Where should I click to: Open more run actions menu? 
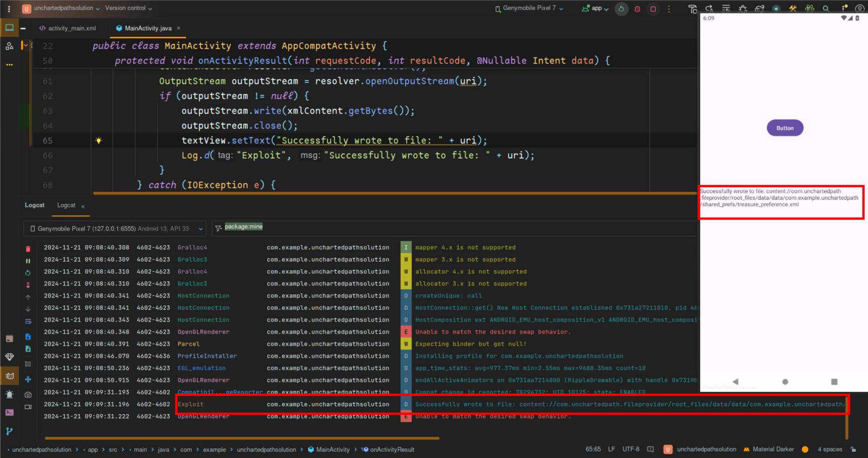(669, 9)
